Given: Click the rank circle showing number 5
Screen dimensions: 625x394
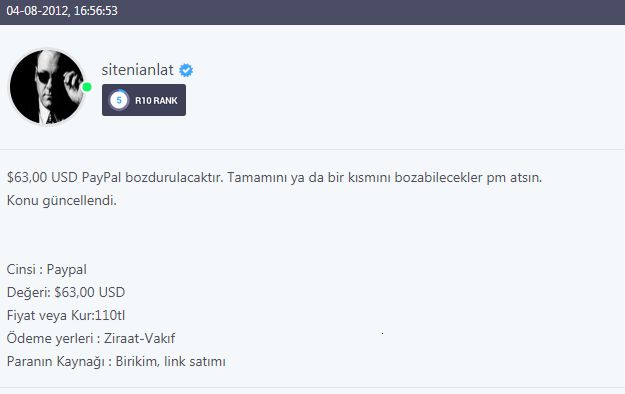Looking at the screenshot, I should point(119,100).
